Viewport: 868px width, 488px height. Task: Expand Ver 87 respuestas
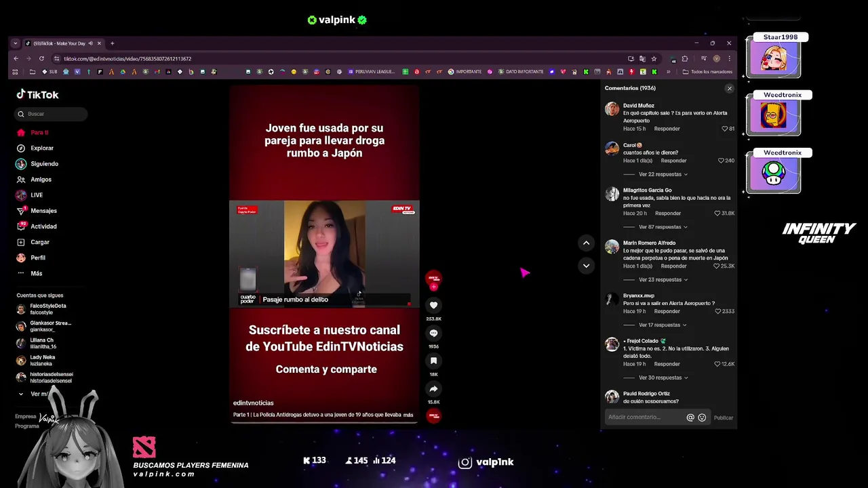[663, 227]
